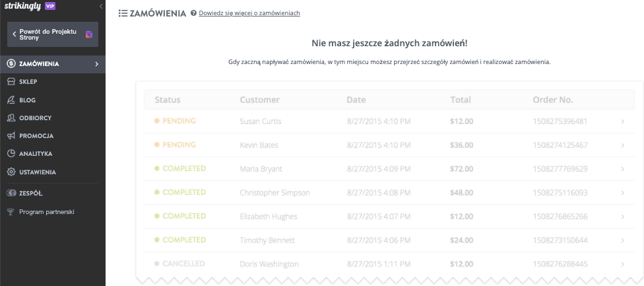Click the Zamówienia dollar icon in sidebar
The height and width of the screenshot is (286, 644).
pos(11,64)
